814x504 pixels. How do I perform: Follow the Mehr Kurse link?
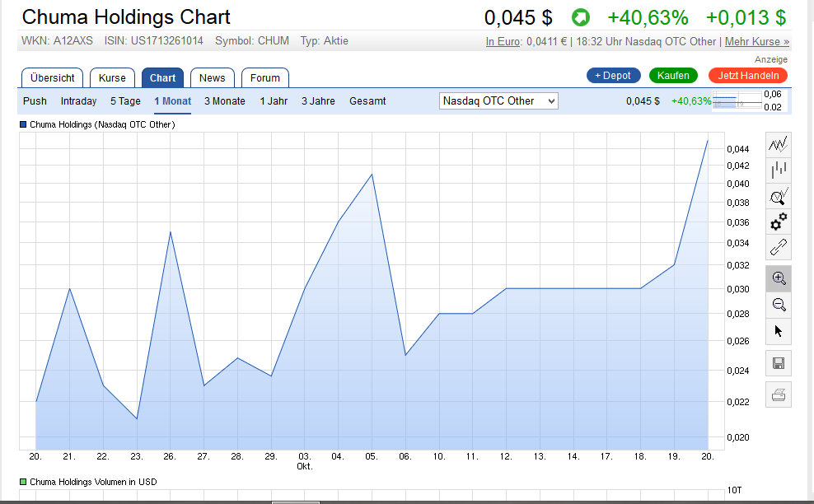coord(756,41)
